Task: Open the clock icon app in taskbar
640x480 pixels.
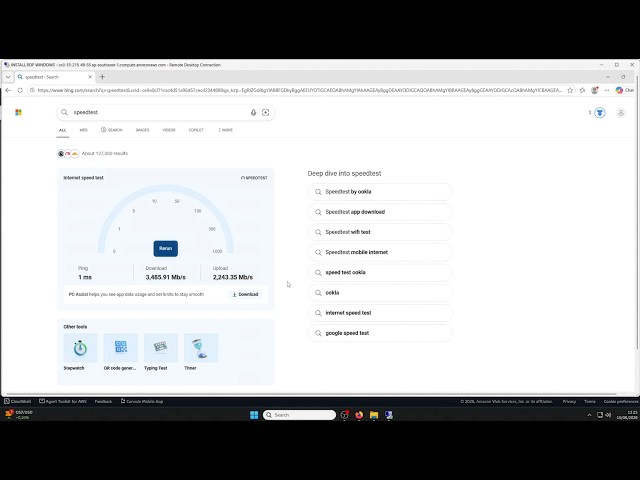Action: 344,415
